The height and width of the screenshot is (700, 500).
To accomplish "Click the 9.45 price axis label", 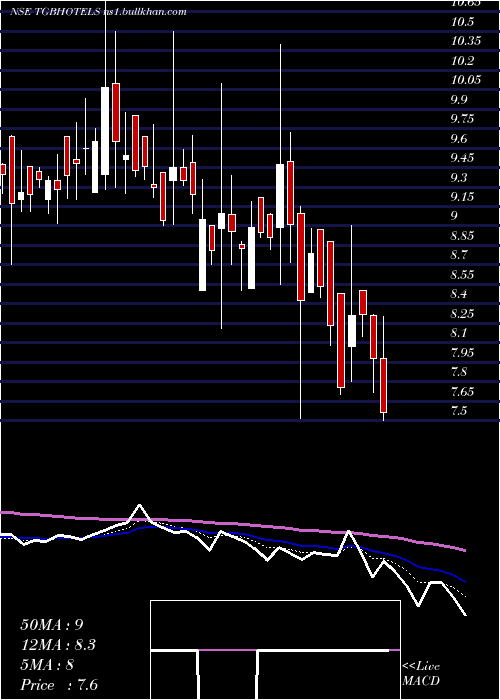I will (462, 158).
